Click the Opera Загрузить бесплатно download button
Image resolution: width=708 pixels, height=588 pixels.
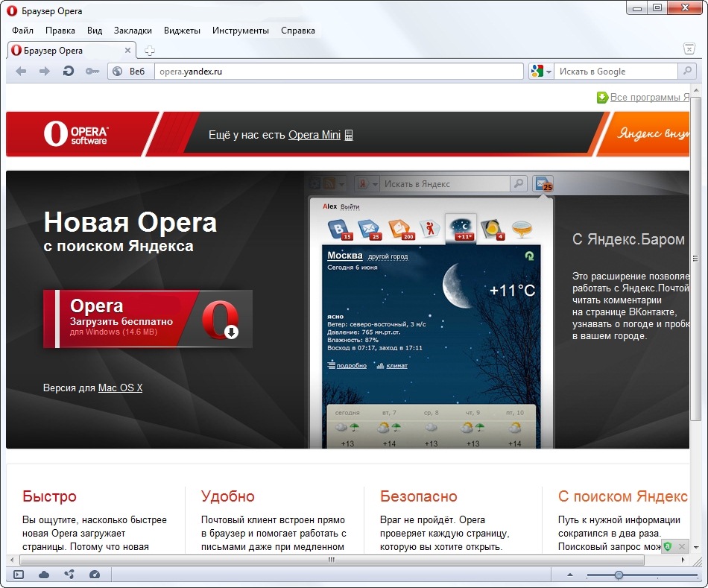[x=148, y=319]
